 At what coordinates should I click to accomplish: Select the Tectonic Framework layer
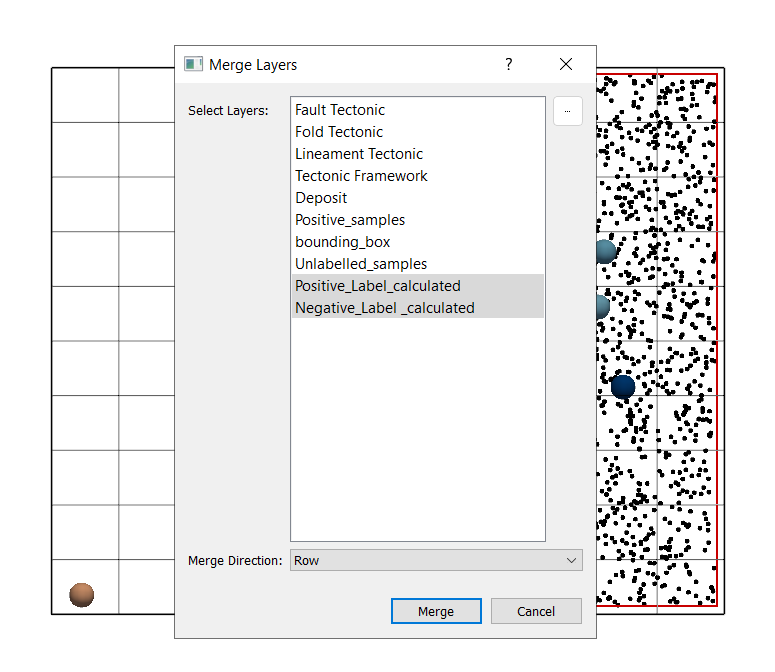coord(361,176)
